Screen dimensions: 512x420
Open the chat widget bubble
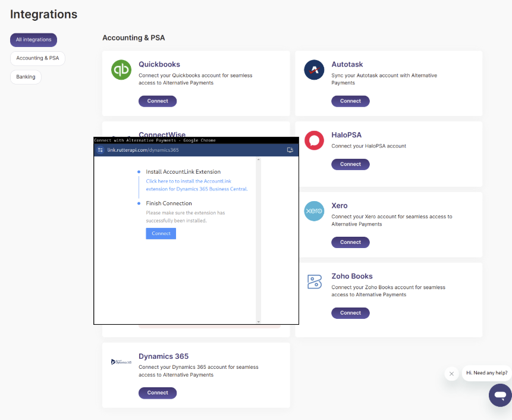pyautogui.click(x=500, y=395)
